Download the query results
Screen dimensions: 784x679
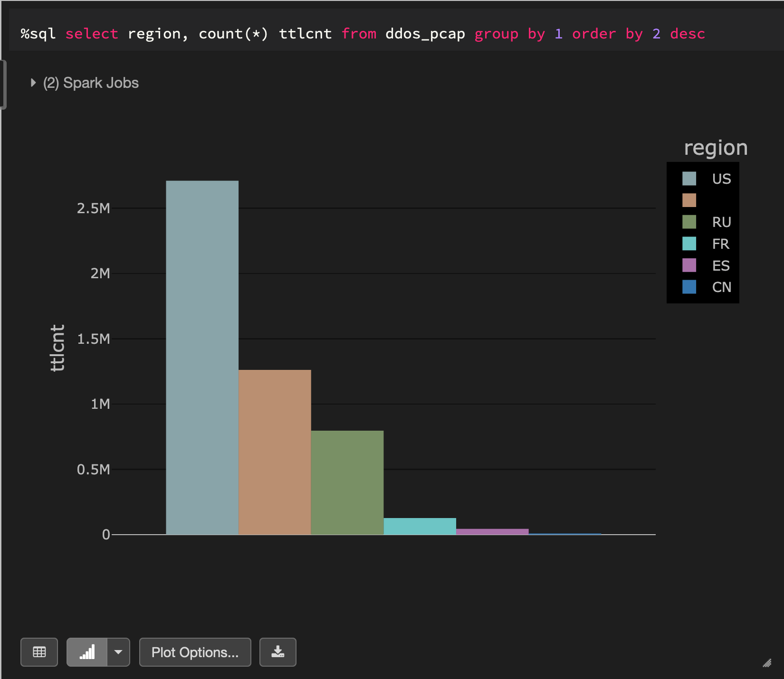(x=277, y=652)
